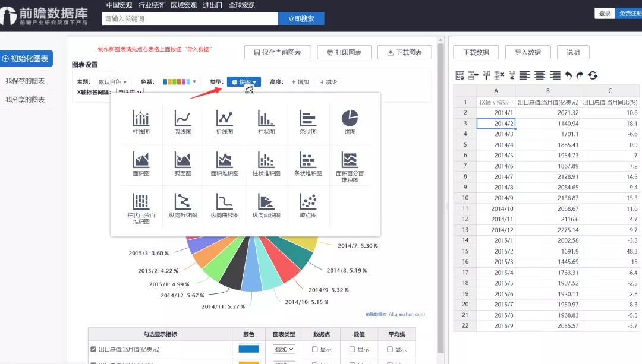Choose the 纵向折线图 vertical line icon

(x=182, y=205)
